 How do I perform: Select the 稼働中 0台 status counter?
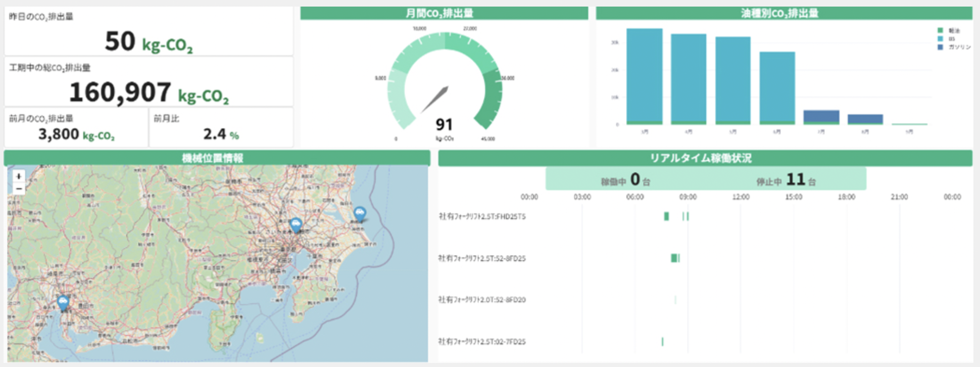[x=625, y=180]
